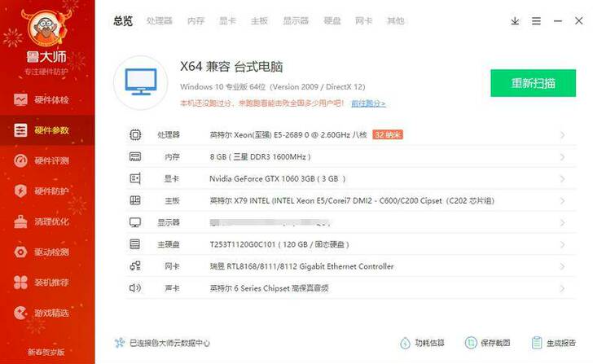Click the 显示器 monitor row icon
This screenshot has height=364, width=593.
[135, 222]
